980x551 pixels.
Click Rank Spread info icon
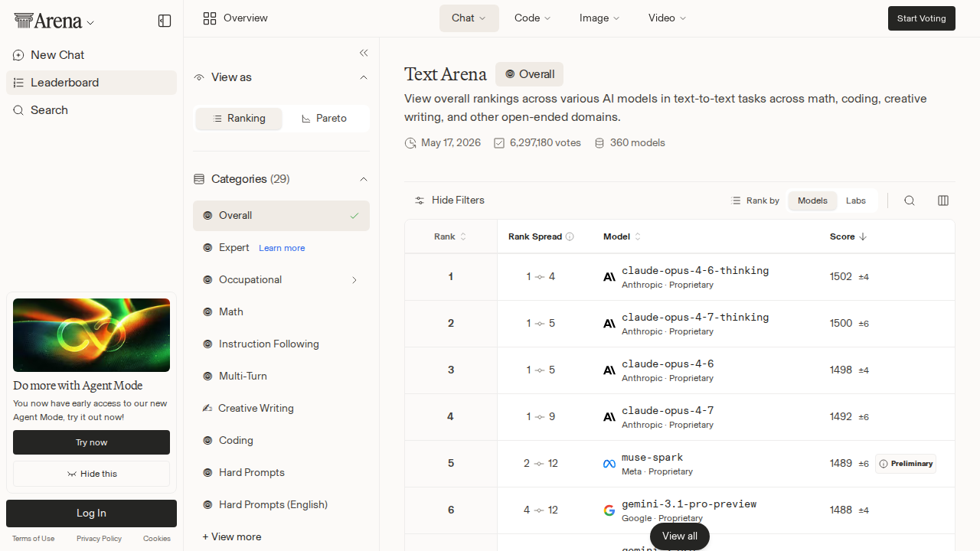point(570,236)
